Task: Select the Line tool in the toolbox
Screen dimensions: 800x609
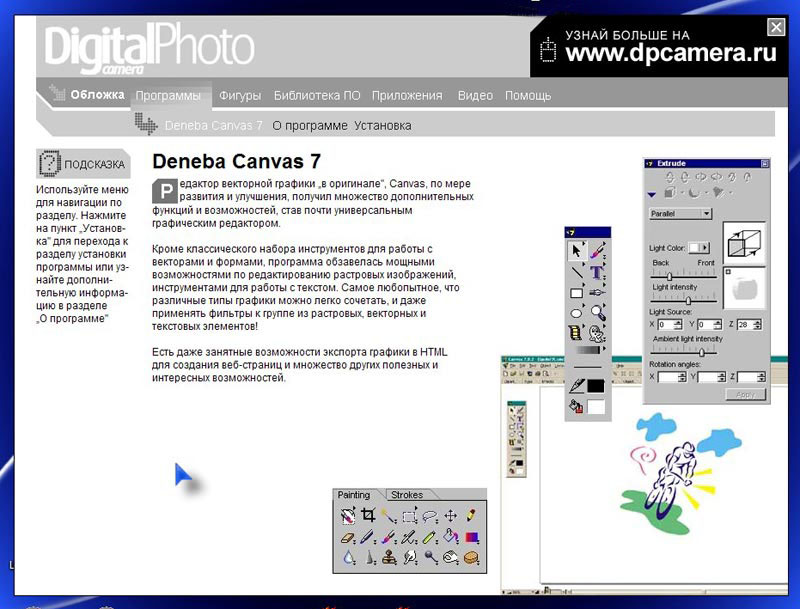Action: point(577,272)
